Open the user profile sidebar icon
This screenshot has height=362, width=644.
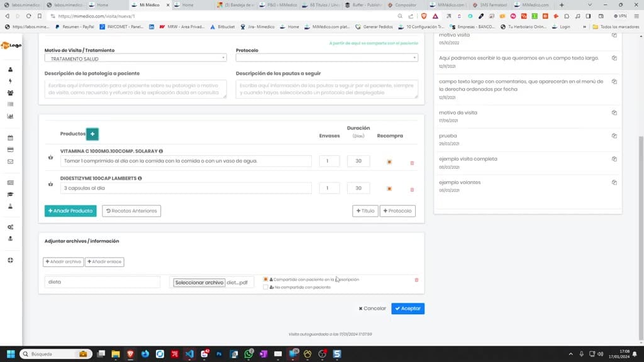(x=10, y=69)
